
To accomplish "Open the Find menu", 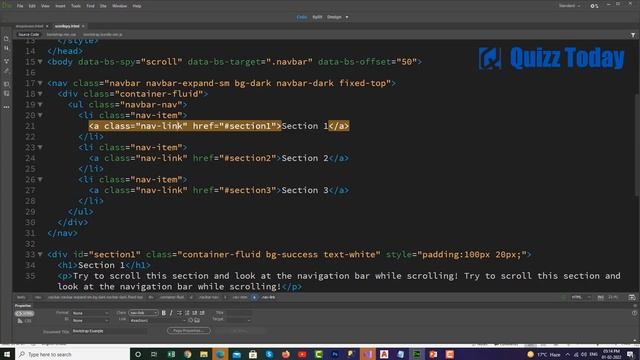I will click(x=90, y=6).
